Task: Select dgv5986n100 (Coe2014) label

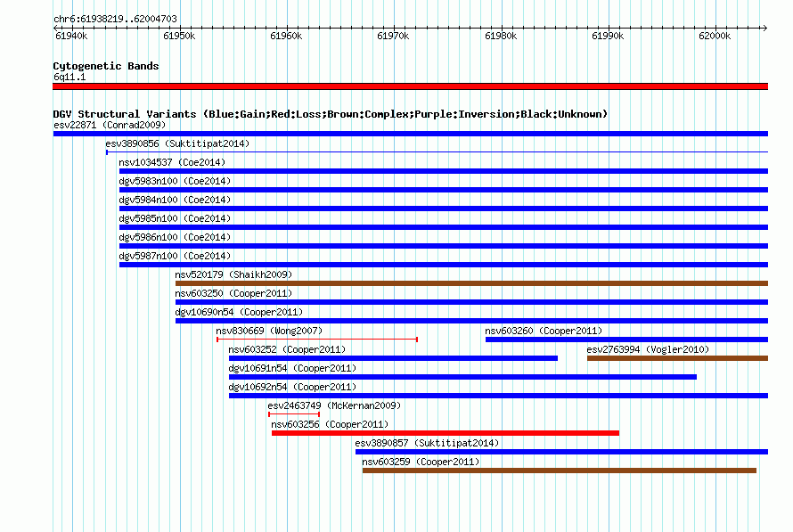Action: click(175, 237)
